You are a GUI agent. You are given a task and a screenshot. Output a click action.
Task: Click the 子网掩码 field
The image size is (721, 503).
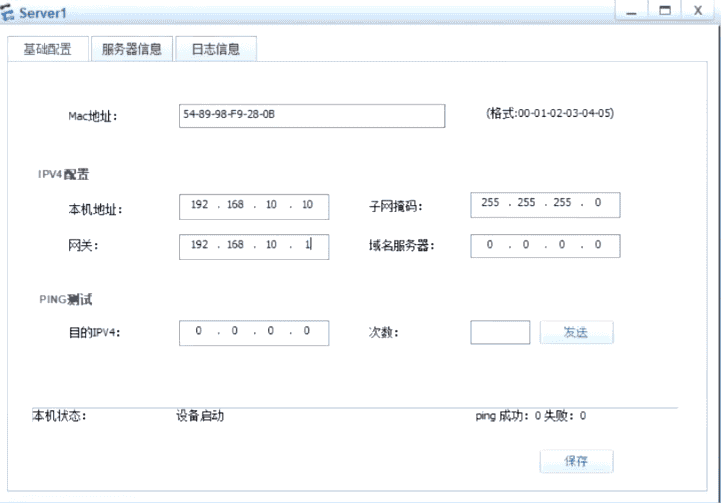545,205
